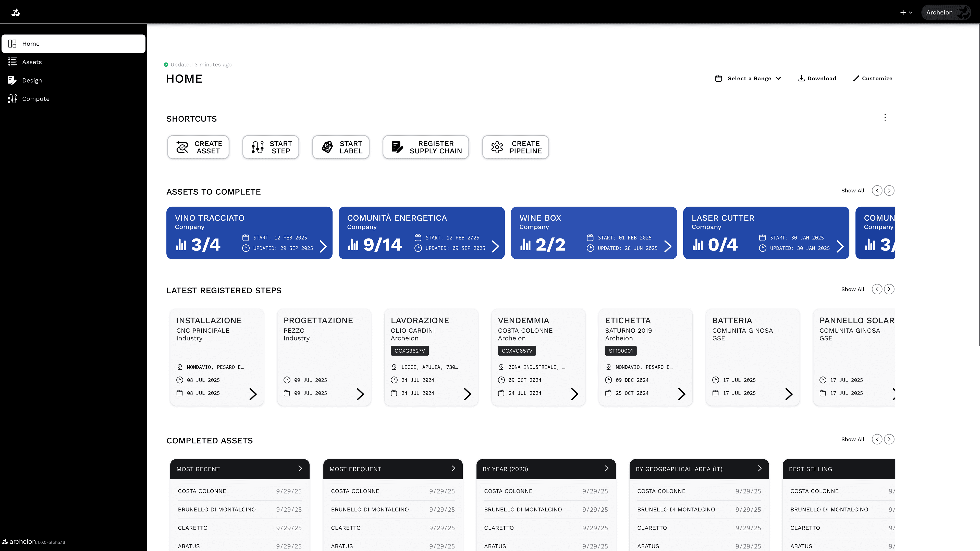The width and height of the screenshot is (980, 551).
Task: Open the Compute section in the sidebar
Action: (x=35, y=98)
